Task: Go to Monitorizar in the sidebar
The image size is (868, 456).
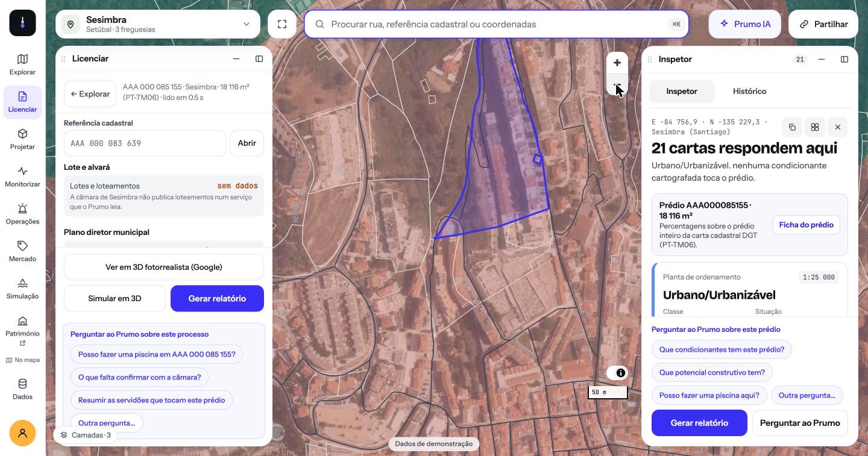Action: click(22, 176)
